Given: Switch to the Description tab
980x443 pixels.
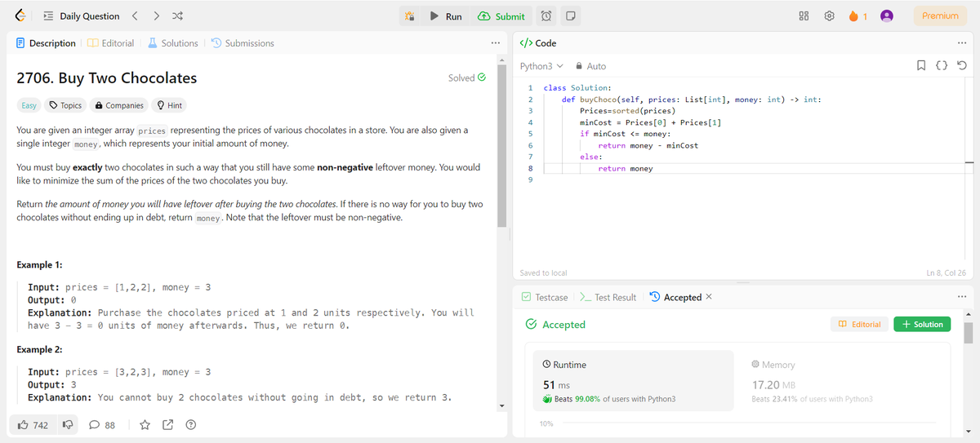Looking at the screenshot, I should (x=46, y=43).
